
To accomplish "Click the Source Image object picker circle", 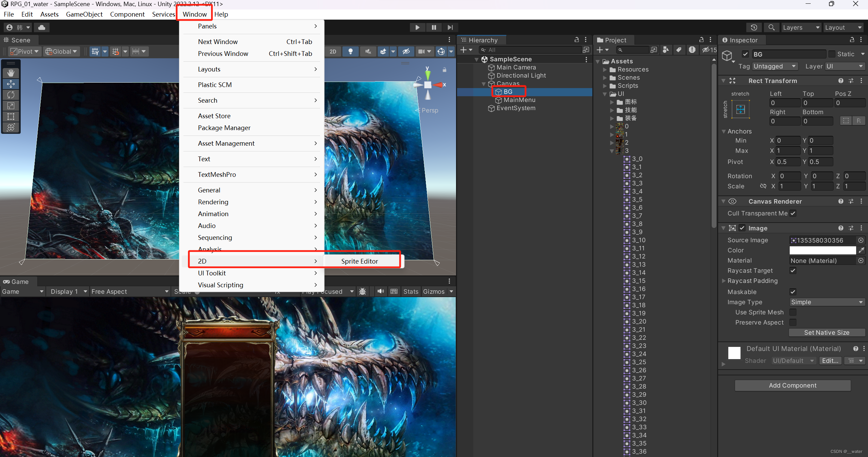I will [861, 240].
